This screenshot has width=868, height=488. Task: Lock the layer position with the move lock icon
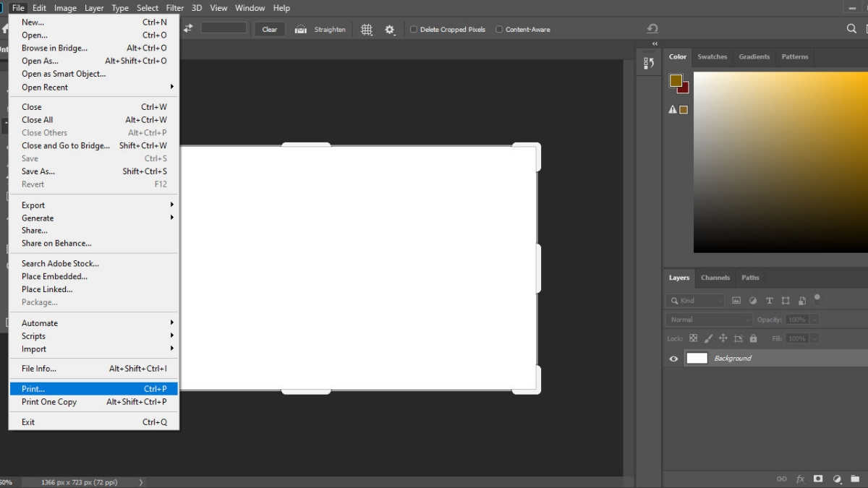[723, 338]
